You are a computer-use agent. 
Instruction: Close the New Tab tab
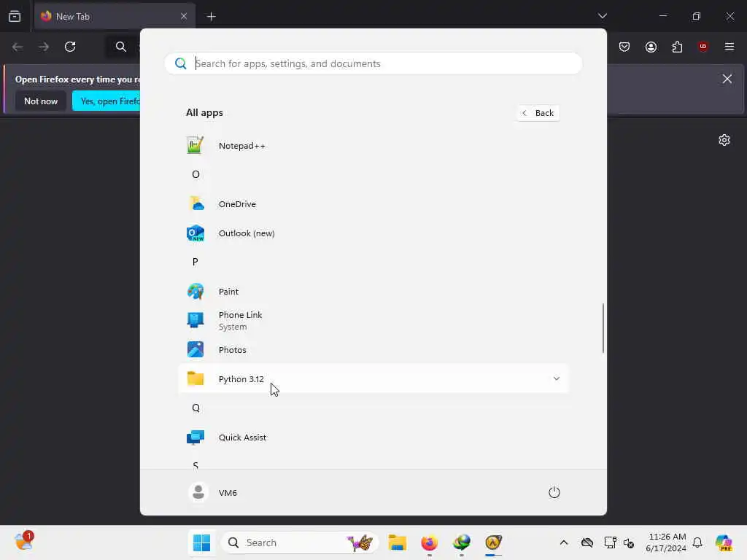point(184,16)
